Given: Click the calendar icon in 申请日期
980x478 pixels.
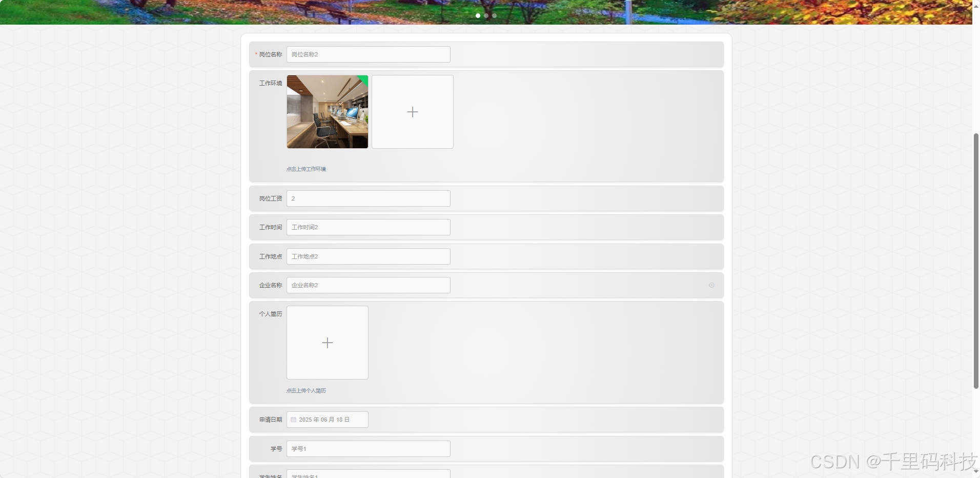Looking at the screenshot, I should pos(293,420).
